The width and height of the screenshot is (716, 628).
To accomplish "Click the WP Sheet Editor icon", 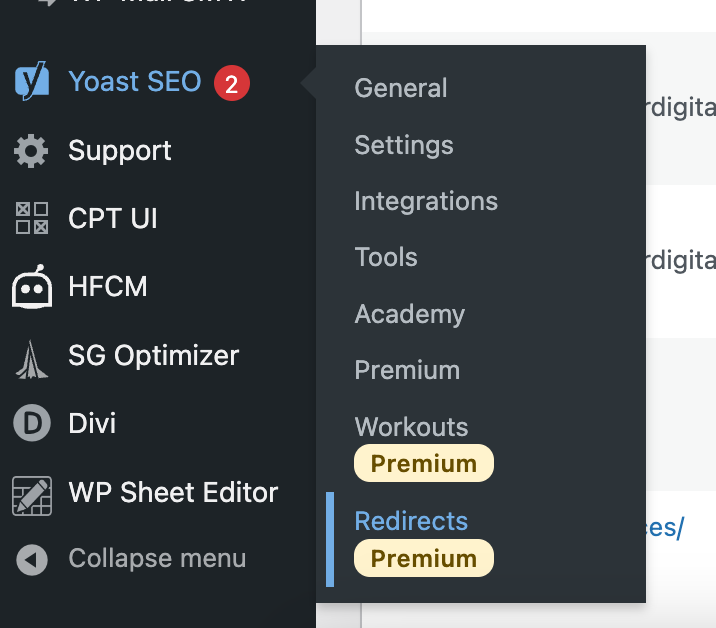I will (32, 494).
